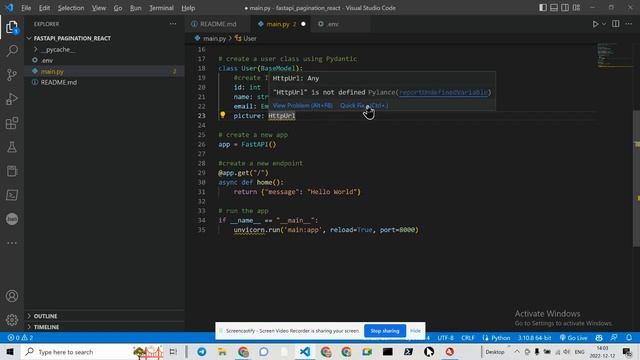This screenshot has height=360, width=640.
Task: Open the Explorer view in activity bar
Action: click(12, 27)
